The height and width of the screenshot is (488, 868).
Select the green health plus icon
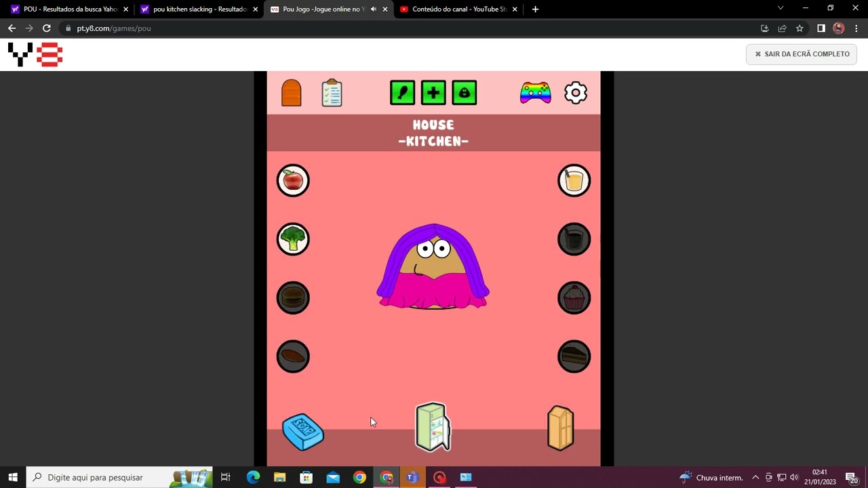(433, 93)
